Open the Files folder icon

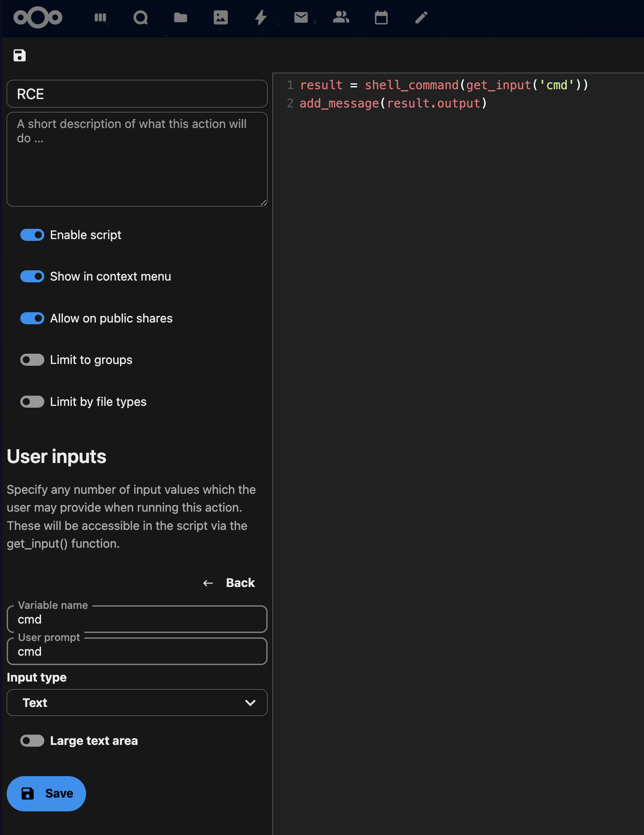(181, 18)
